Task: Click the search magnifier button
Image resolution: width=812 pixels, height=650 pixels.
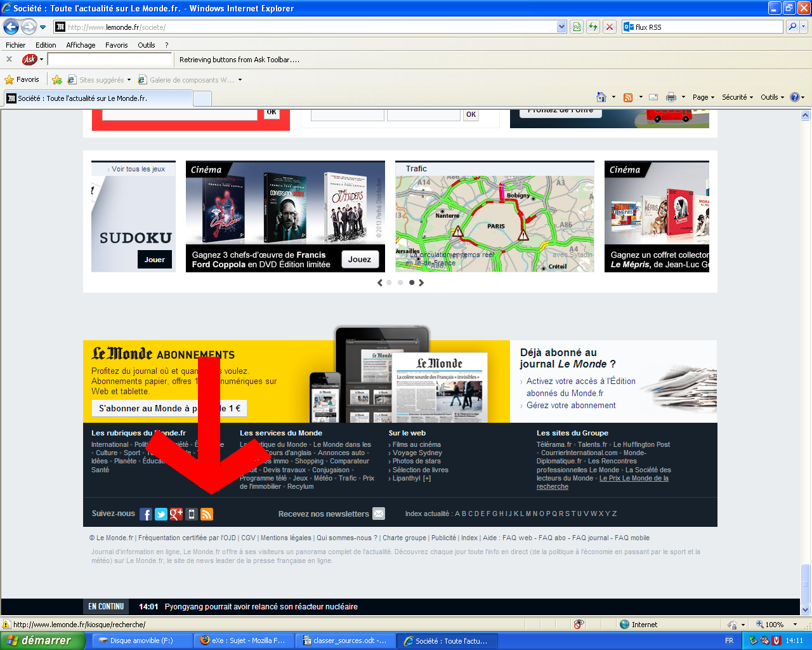Action: (792, 27)
